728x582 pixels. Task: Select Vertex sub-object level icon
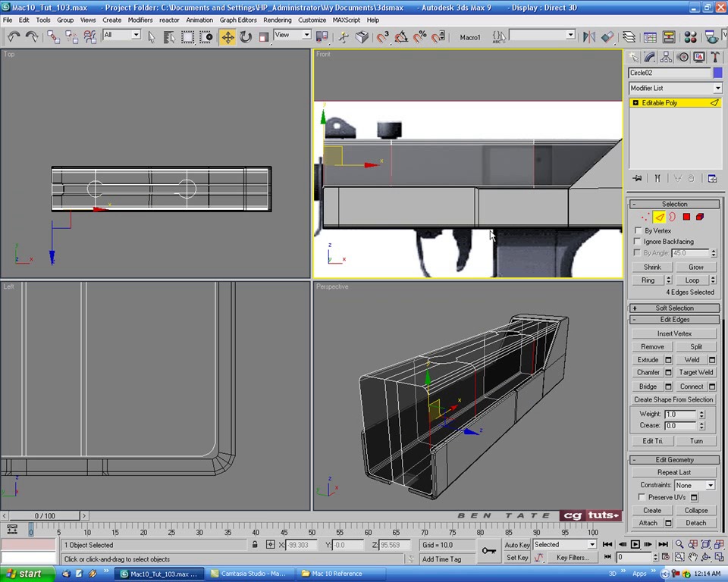(645, 217)
